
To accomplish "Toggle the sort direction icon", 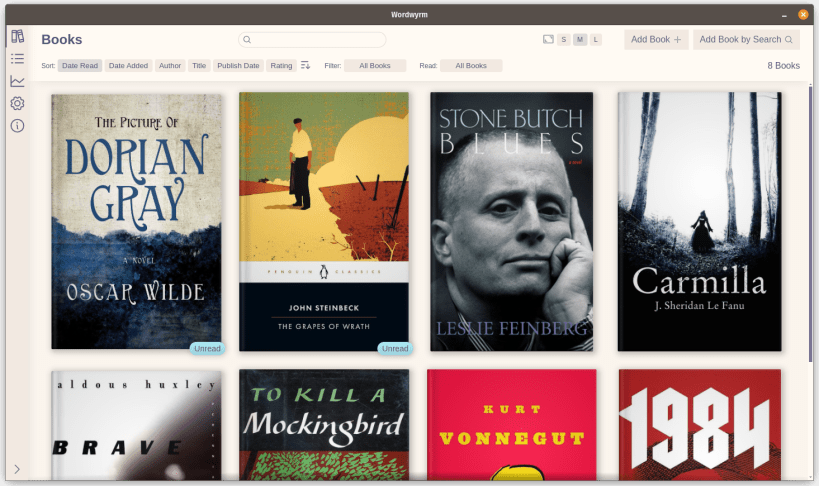I will tap(306, 65).
